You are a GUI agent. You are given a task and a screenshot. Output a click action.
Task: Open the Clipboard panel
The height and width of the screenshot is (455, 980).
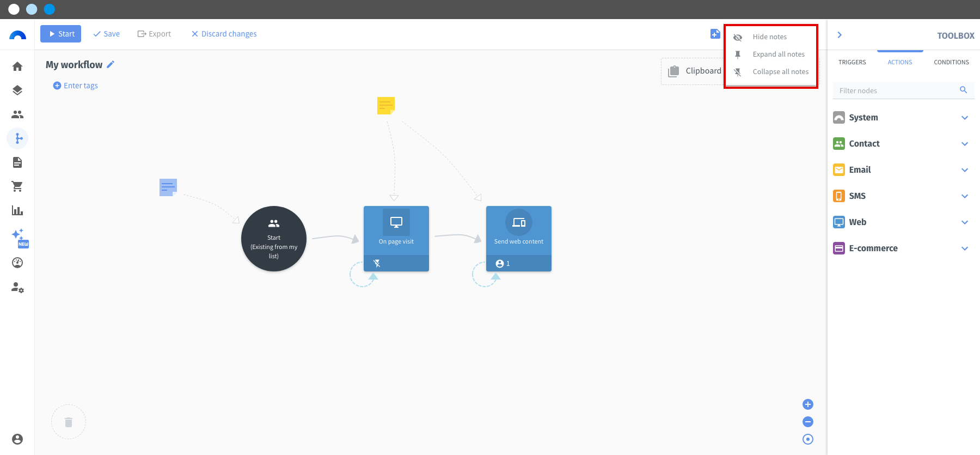694,71
